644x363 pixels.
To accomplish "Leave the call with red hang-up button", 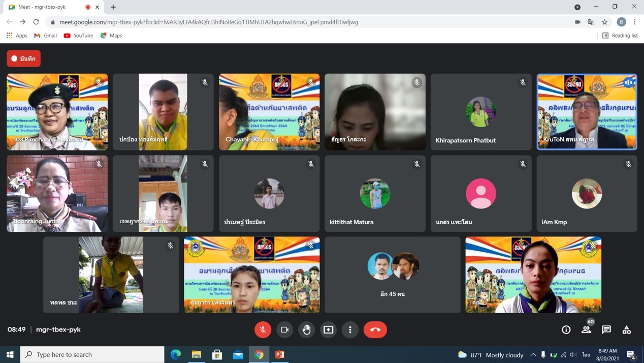I will click(x=375, y=329).
